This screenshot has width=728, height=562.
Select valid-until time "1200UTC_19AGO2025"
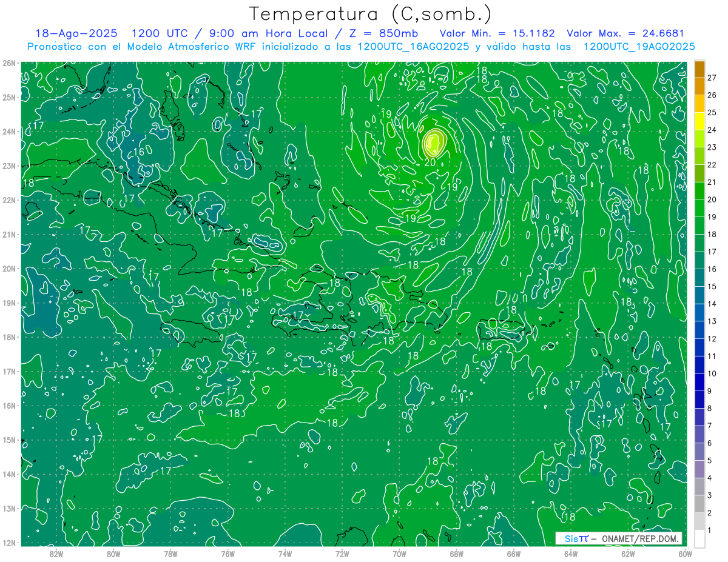(x=639, y=47)
